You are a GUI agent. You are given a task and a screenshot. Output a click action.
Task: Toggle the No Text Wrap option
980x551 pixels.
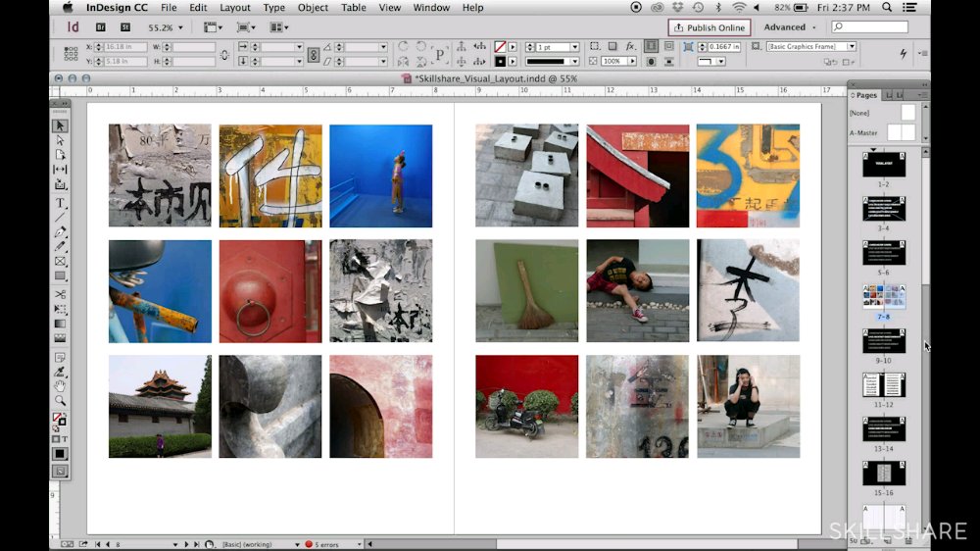point(651,47)
